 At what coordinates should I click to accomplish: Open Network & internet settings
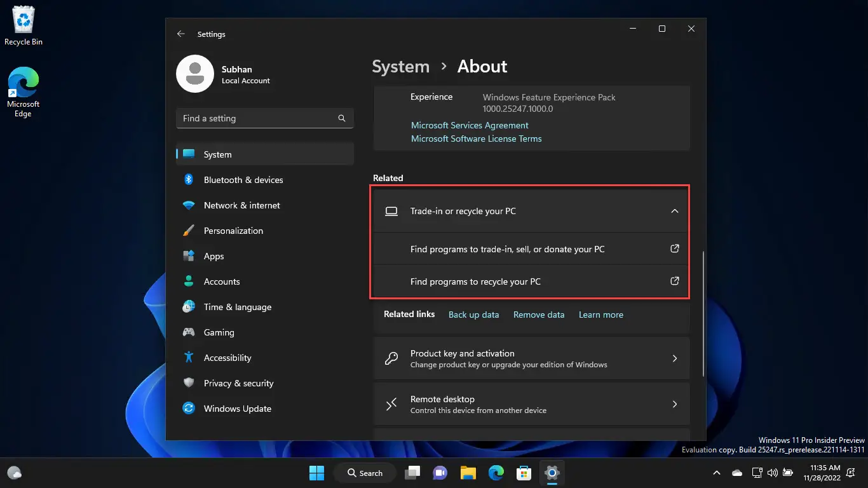(x=264, y=205)
